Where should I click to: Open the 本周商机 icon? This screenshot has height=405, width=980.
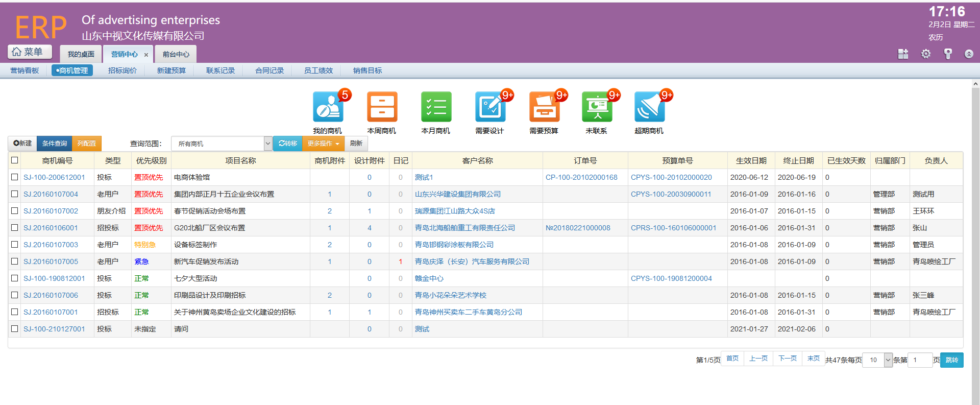pyautogui.click(x=382, y=107)
